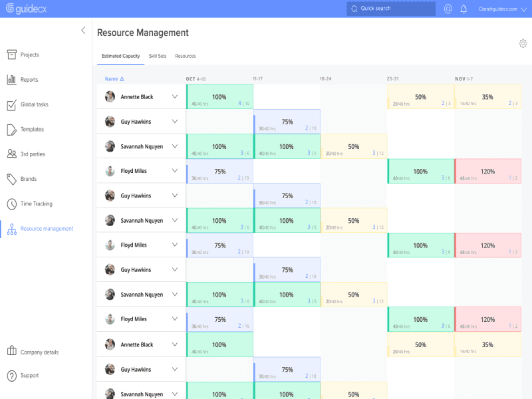This screenshot has height=399, width=532.
Task: Click the Projects box icon
Action: pos(11,55)
